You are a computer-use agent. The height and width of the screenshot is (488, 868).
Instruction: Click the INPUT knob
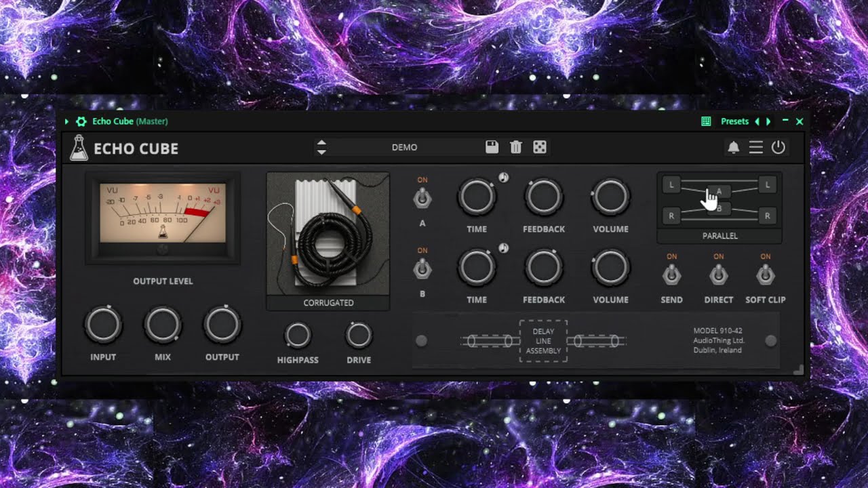[x=103, y=325]
